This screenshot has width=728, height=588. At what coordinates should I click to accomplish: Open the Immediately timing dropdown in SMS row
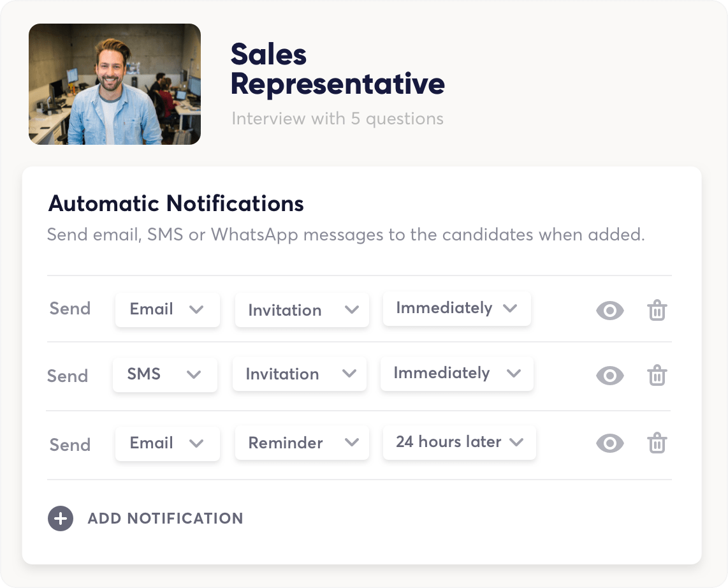click(x=457, y=374)
